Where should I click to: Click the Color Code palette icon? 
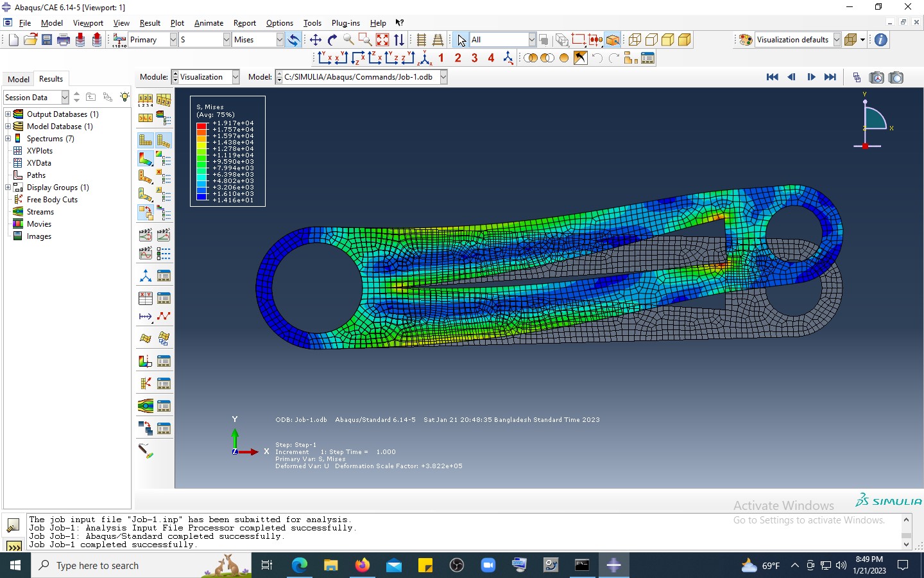click(746, 40)
